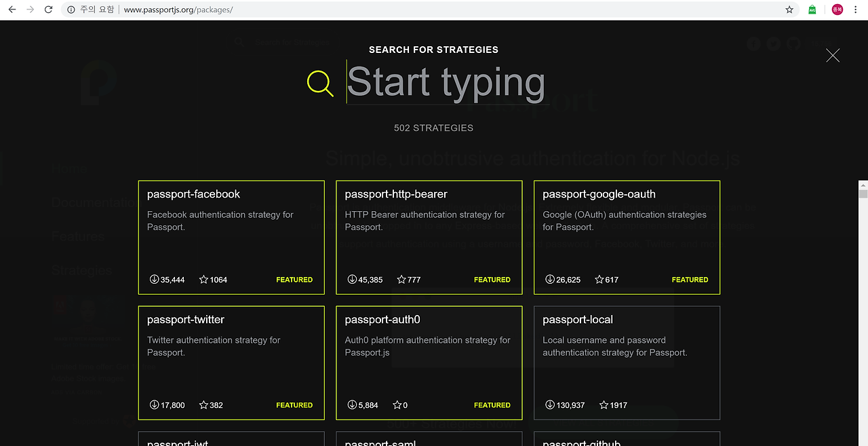Open the passport-local strategy card

627,363
